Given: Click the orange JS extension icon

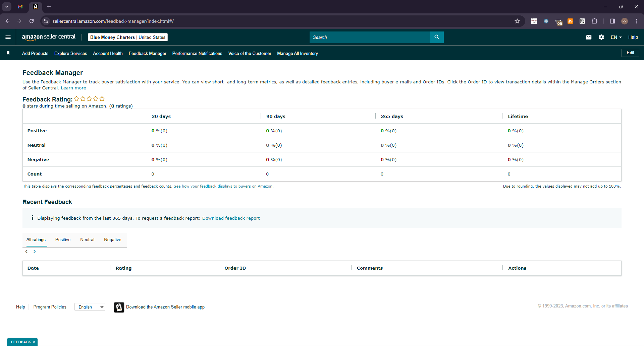Looking at the screenshot, I should click(570, 21).
